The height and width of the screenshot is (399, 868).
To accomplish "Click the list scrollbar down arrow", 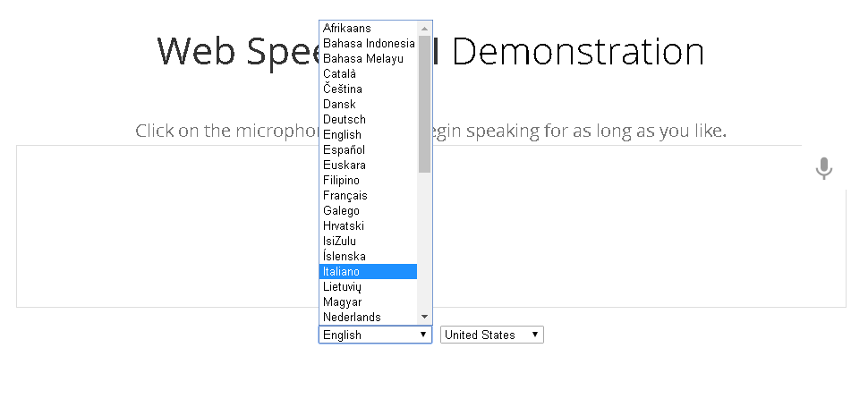I will coord(424,317).
